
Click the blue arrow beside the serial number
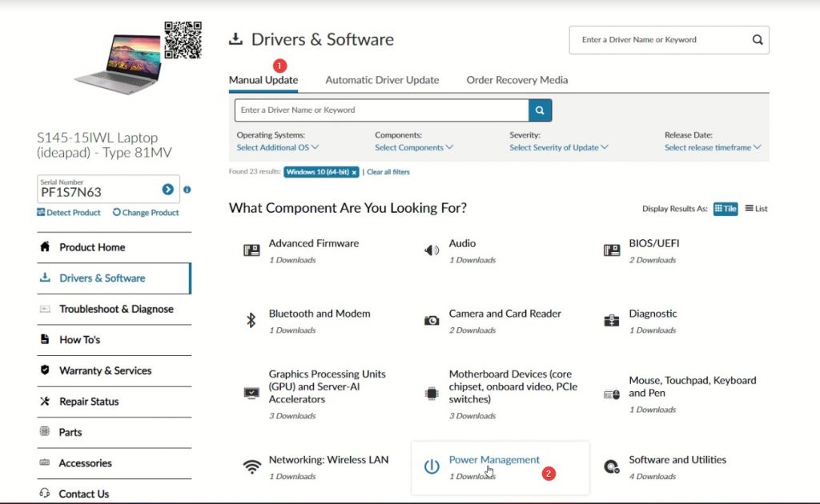tap(167, 189)
